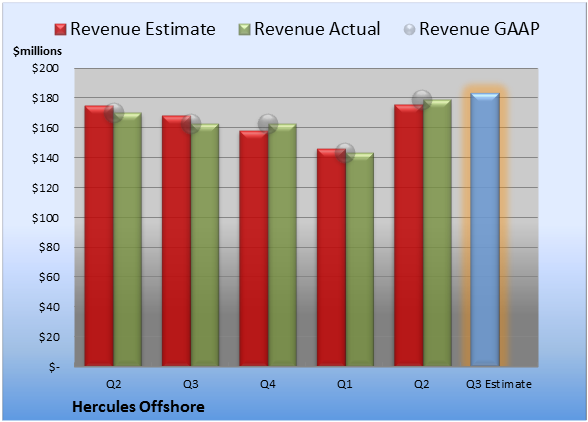The image size is (588, 422).
Task: Click the blue Q3 Estimate bar
Action: (x=485, y=230)
